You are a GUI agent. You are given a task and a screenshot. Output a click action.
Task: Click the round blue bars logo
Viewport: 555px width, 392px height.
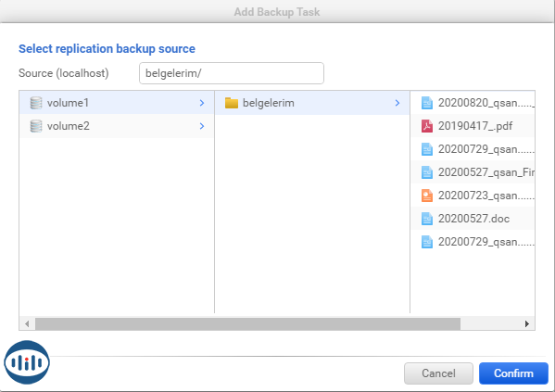coord(27,362)
